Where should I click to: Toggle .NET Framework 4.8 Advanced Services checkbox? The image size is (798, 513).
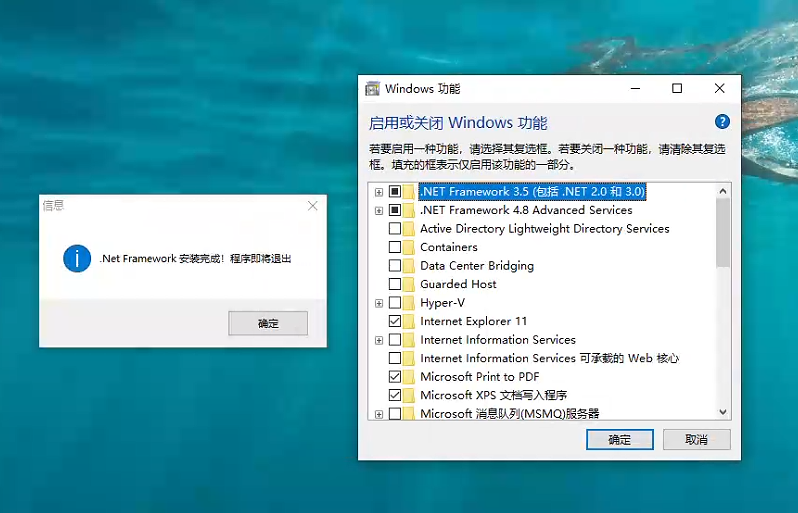pos(395,210)
